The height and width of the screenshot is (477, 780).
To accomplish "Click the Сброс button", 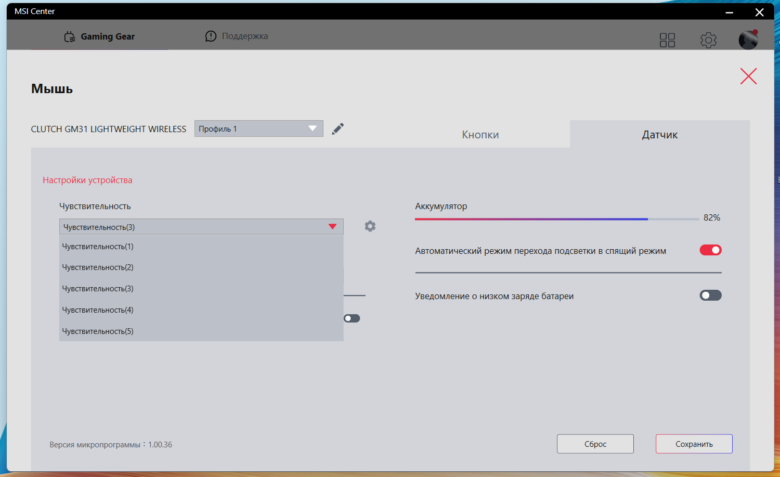I will tap(595, 444).
